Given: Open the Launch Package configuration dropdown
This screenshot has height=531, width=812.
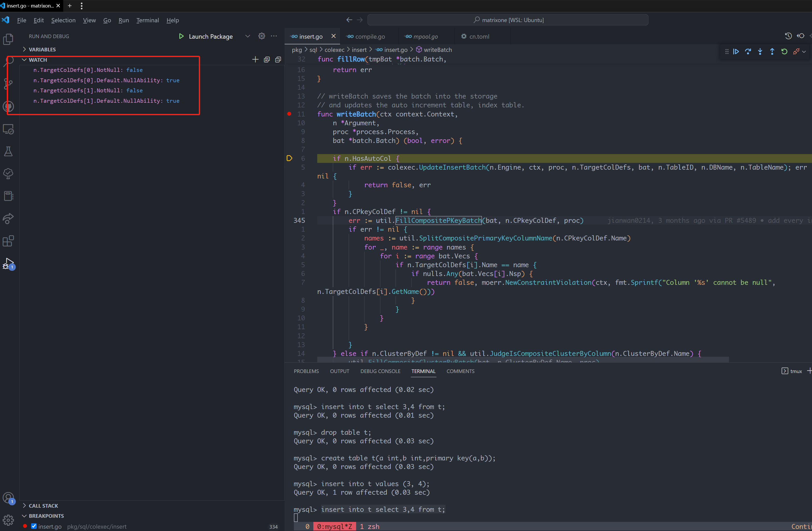Looking at the screenshot, I should (x=248, y=36).
